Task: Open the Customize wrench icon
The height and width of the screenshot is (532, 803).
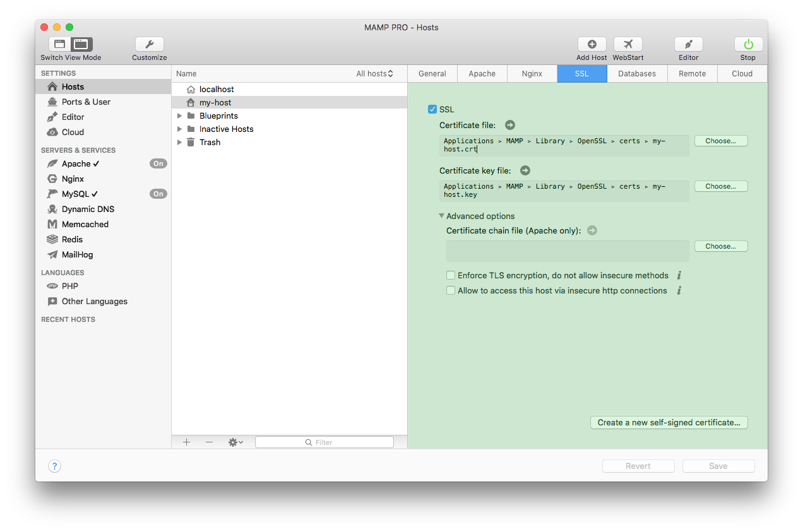Action: coord(150,44)
